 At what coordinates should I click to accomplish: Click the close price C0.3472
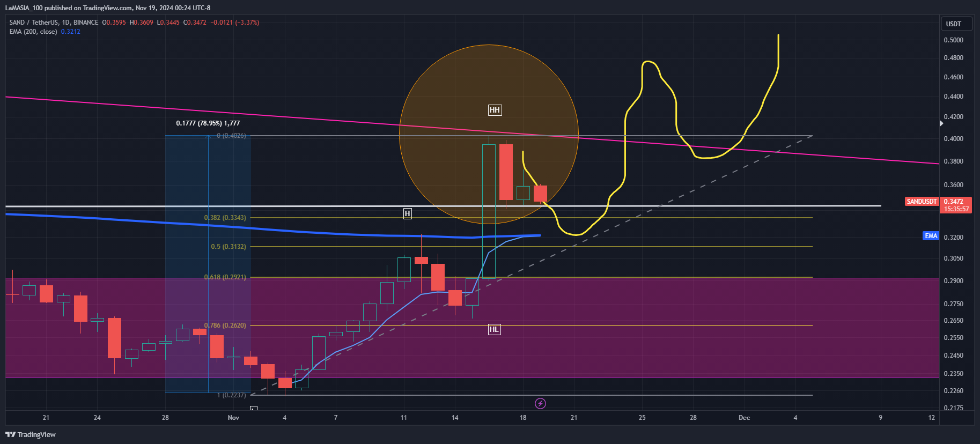[x=195, y=23]
